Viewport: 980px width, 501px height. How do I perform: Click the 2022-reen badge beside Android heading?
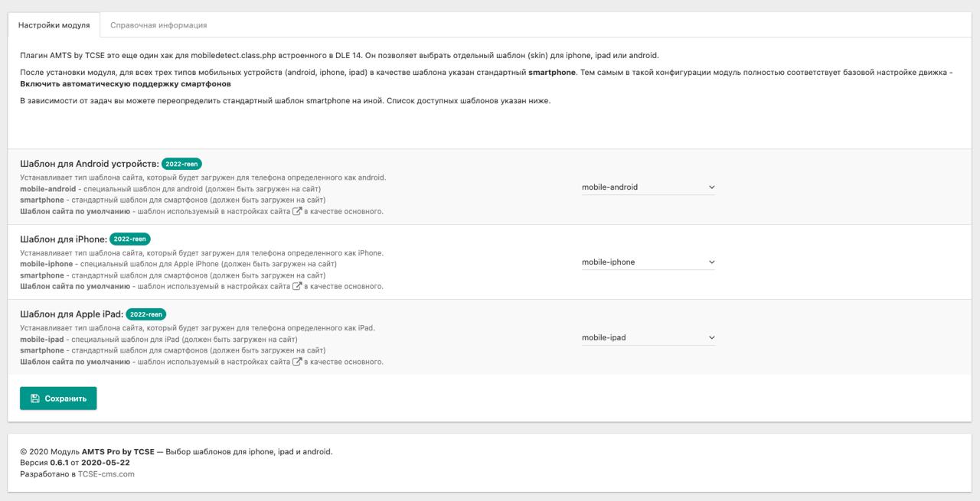coord(181,164)
